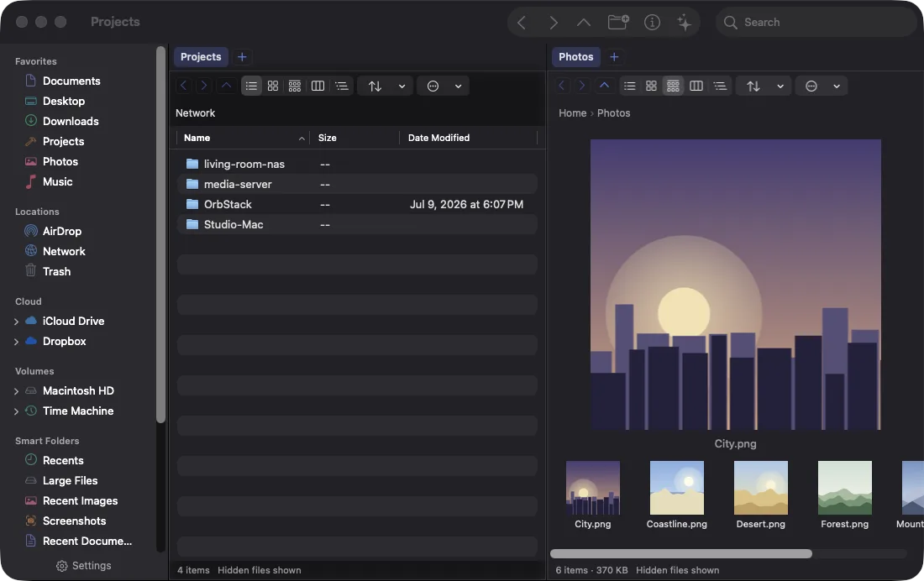Screen dimensions: 924x581
Task: Open Downloads in the sidebar
Action: [71, 121]
